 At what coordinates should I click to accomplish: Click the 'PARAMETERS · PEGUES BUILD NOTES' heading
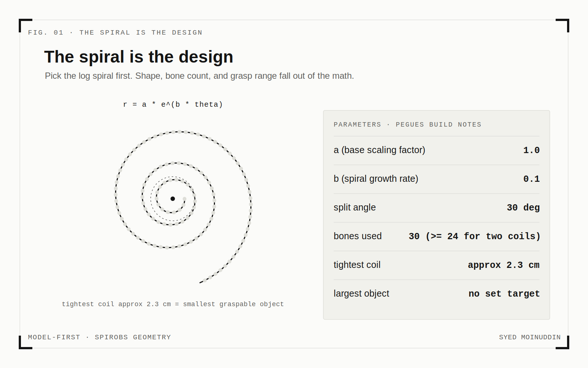[407, 124]
